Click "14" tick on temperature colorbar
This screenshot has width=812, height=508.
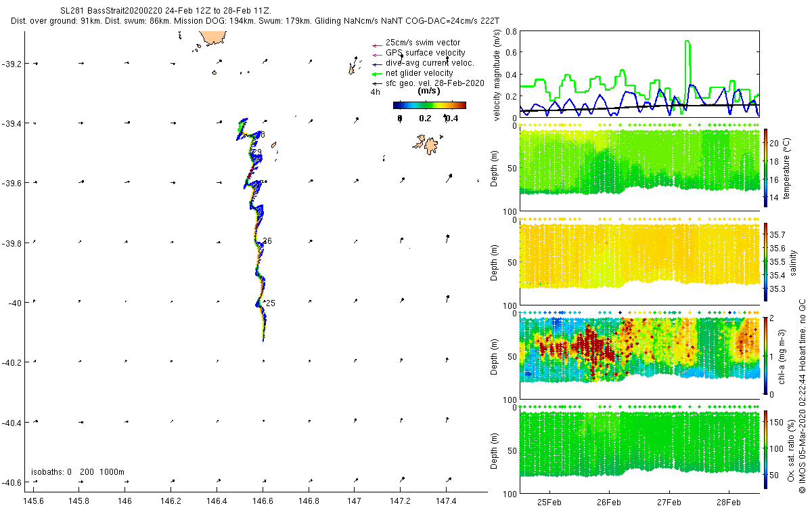pyautogui.click(x=775, y=198)
